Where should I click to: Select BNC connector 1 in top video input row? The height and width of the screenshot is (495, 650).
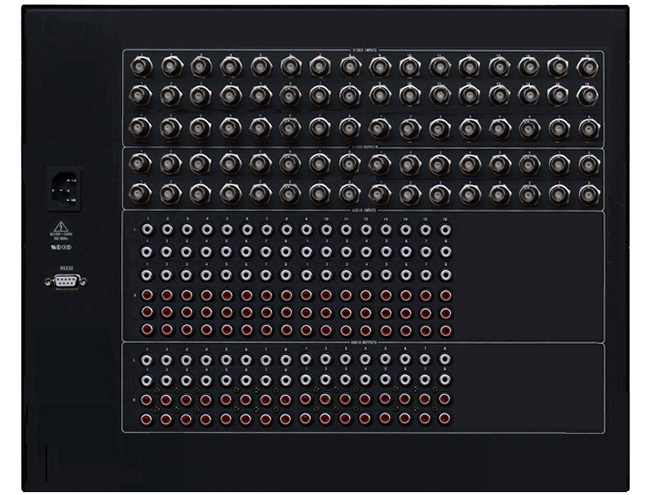(x=141, y=66)
